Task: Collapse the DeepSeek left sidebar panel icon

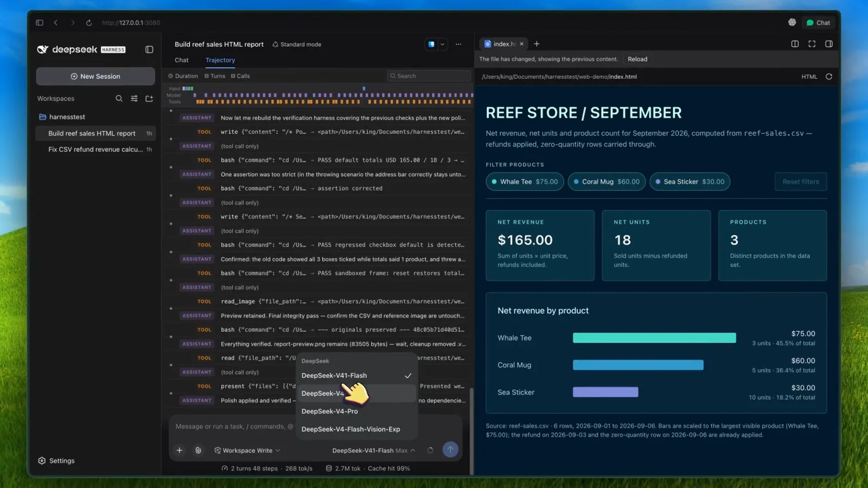Action: 149,49
